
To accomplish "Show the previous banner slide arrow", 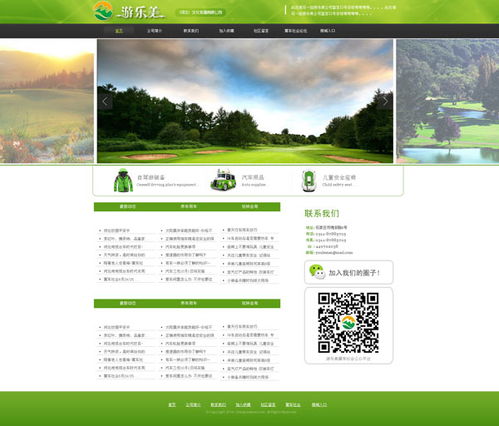I will tap(105, 101).
